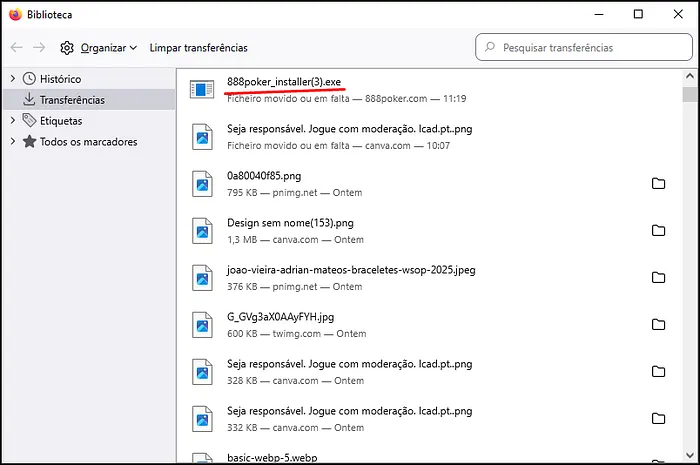The height and width of the screenshot is (465, 700).
Task: Click the magnifier icon in search box
Action: point(490,46)
